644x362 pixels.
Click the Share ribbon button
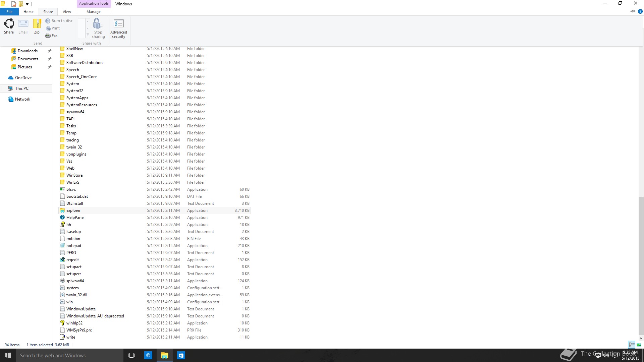tap(9, 26)
